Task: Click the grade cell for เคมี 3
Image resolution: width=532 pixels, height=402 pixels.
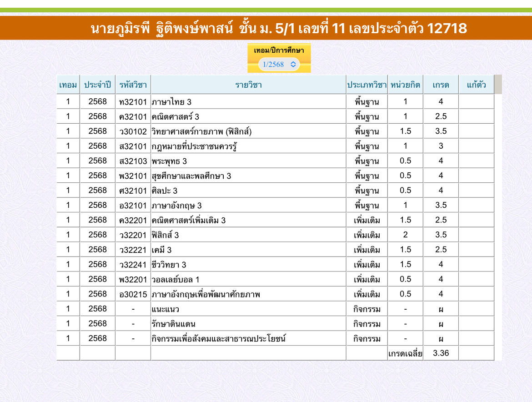Action: (x=441, y=250)
